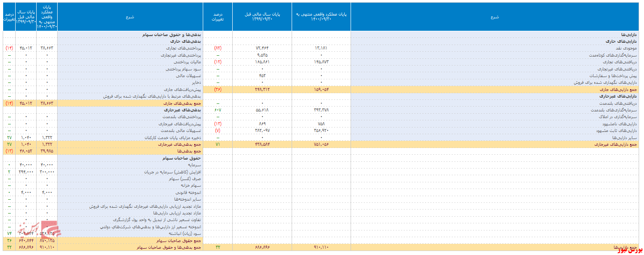Click prior non-current total '۴۳۸,۵۸۴'
Image resolution: width=644 pixels, height=255 pixels.
tap(262, 145)
